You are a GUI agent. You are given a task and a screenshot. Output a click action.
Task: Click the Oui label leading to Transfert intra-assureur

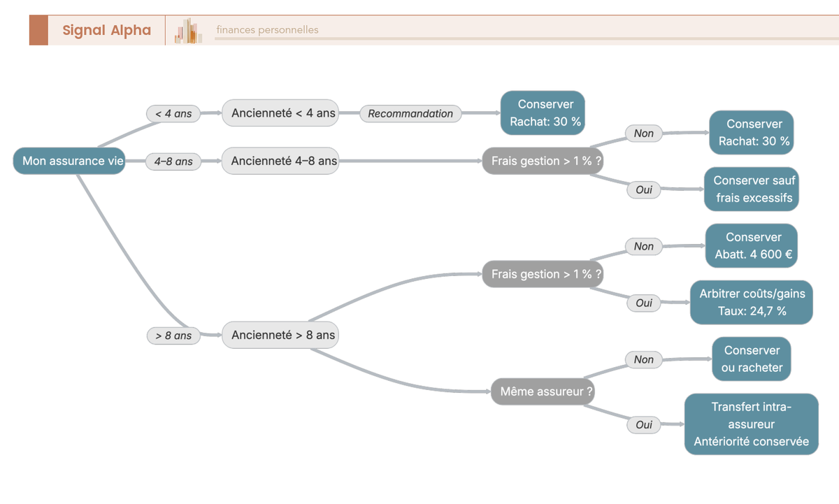[643, 424]
